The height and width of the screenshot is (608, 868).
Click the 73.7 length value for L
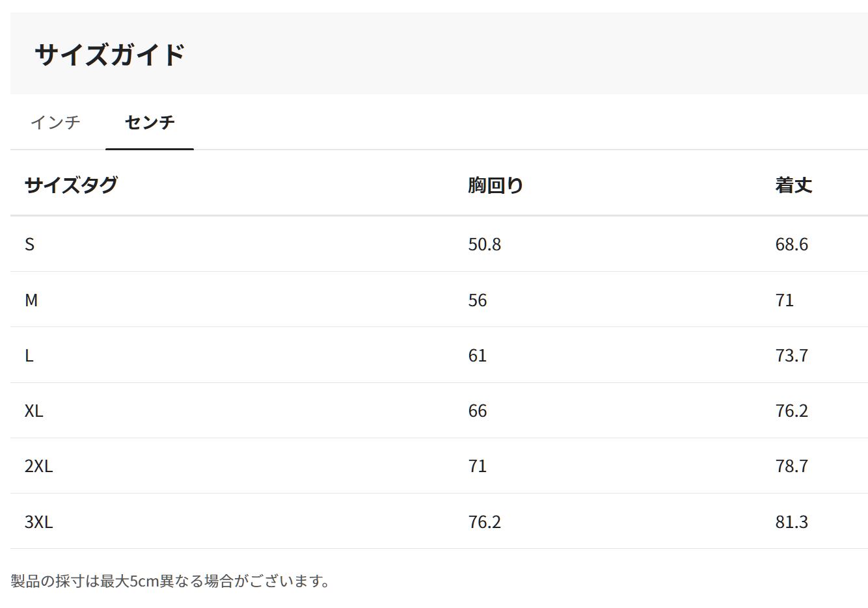click(x=791, y=356)
